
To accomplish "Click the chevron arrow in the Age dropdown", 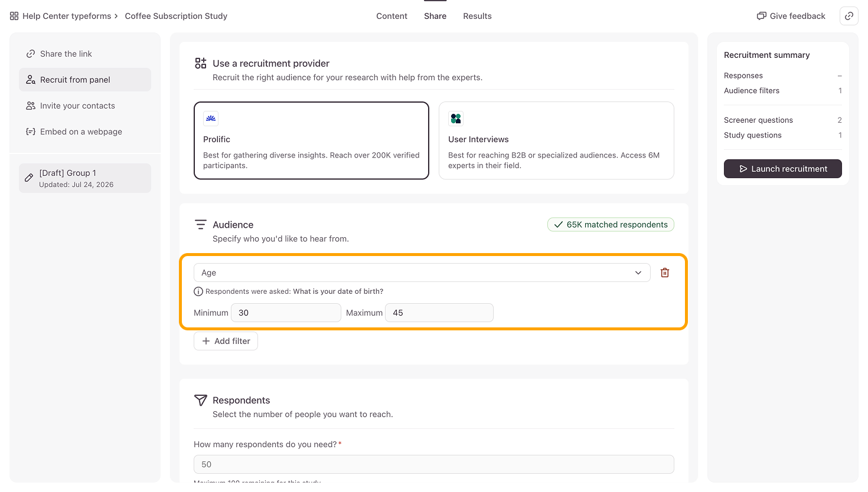I will [x=638, y=273].
